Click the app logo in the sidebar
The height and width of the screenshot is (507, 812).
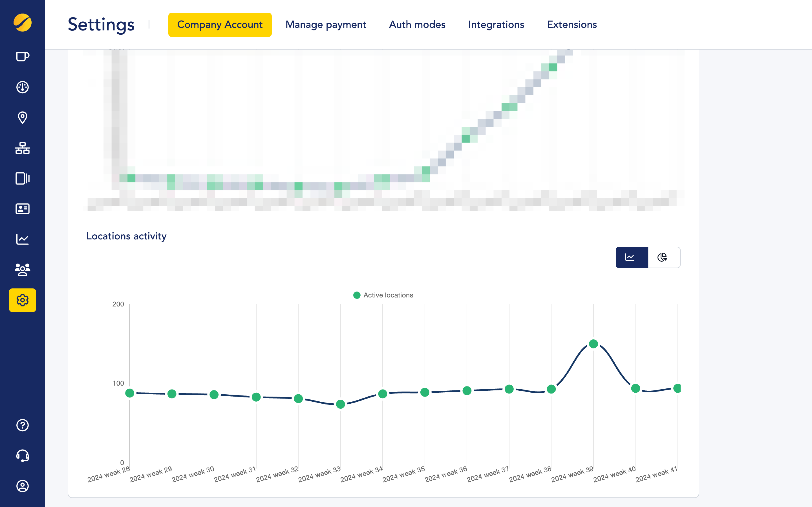pyautogui.click(x=23, y=23)
